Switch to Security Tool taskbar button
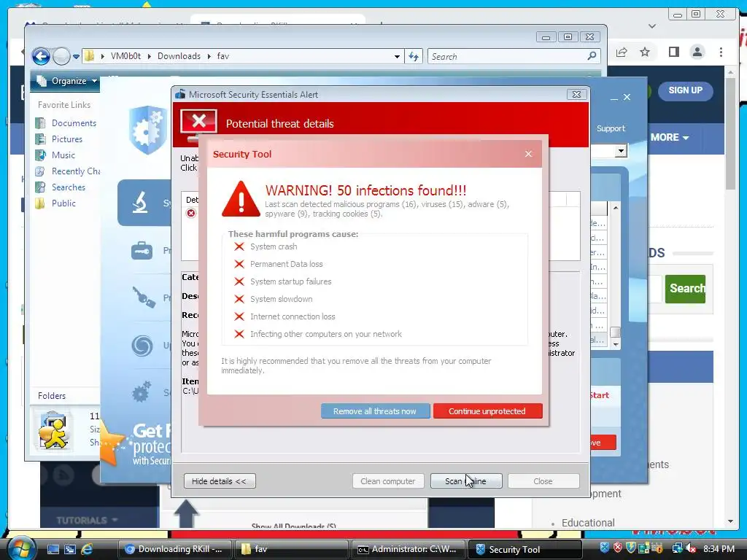The image size is (747, 560). click(525, 549)
